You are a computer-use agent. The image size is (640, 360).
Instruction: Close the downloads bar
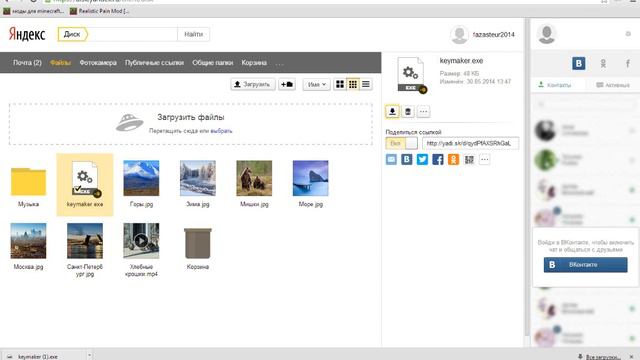[x=631, y=357]
